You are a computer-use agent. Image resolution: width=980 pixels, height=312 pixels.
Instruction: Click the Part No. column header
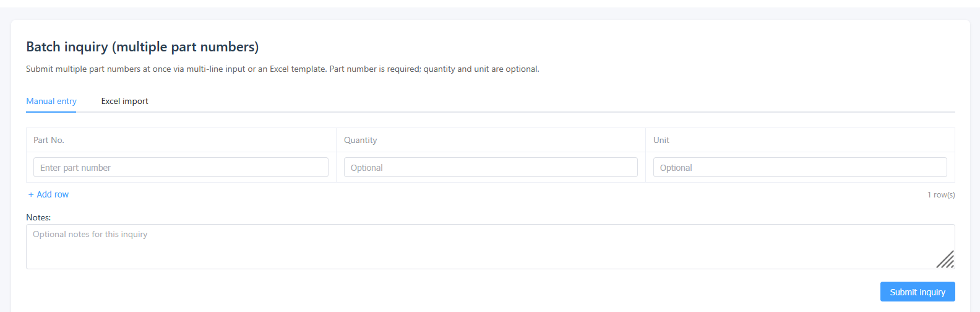49,140
